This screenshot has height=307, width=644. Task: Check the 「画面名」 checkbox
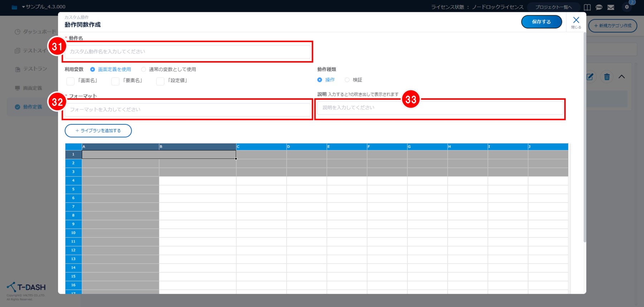tap(70, 81)
